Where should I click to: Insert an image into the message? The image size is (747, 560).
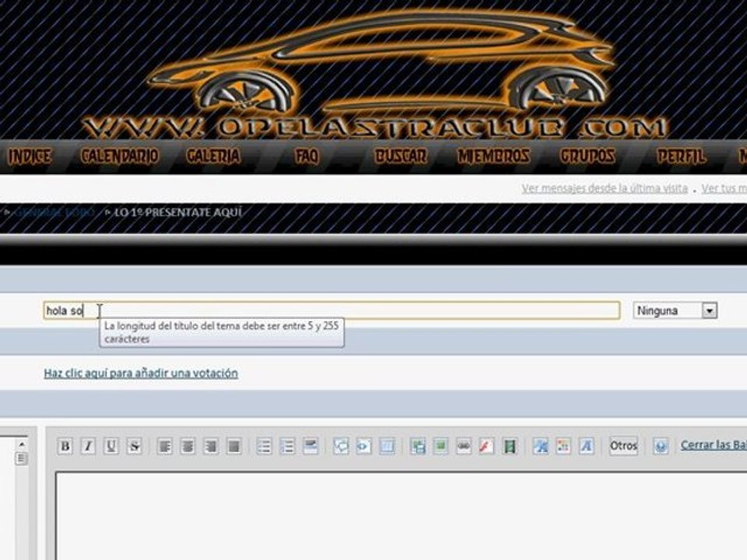pos(440,446)
